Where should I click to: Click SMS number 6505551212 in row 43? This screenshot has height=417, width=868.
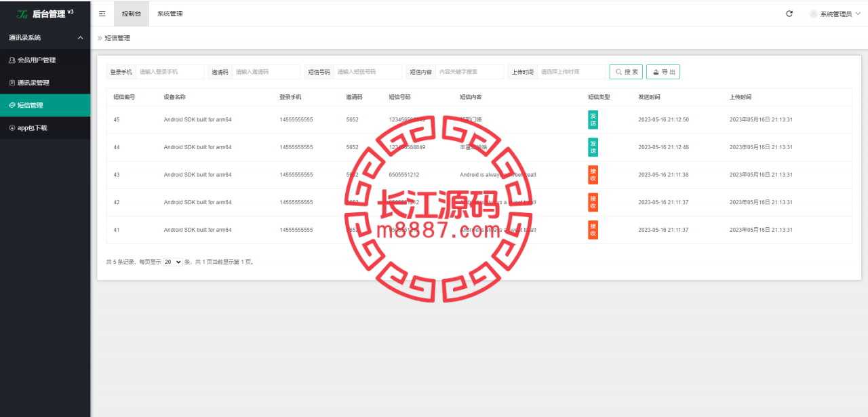coord(404,175)
